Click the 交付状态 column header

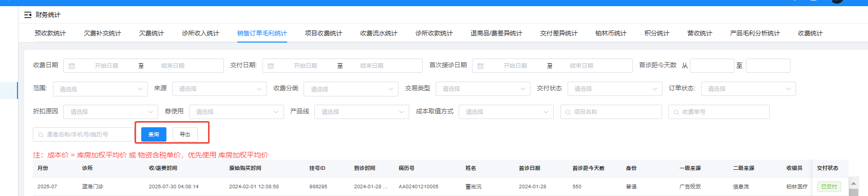pyautogui.click(x=827, y=168)
